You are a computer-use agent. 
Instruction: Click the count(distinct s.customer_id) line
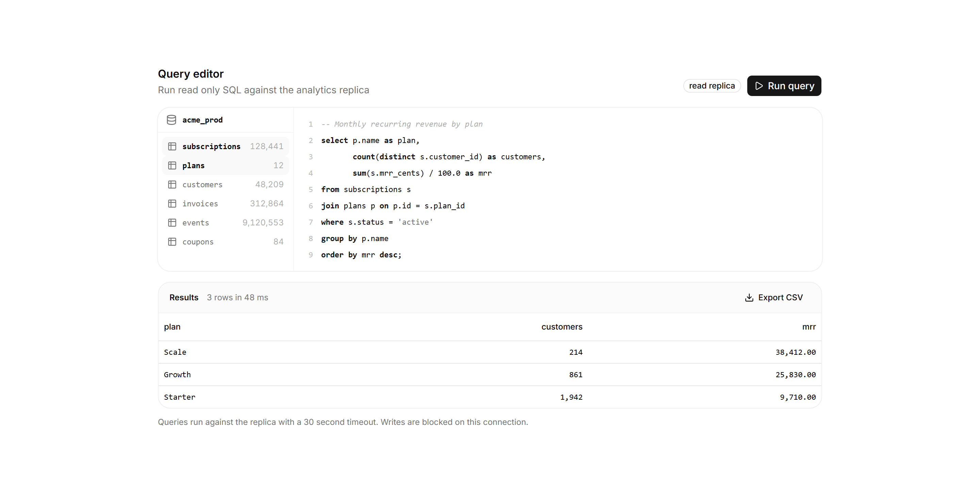[x=448, y=157]
